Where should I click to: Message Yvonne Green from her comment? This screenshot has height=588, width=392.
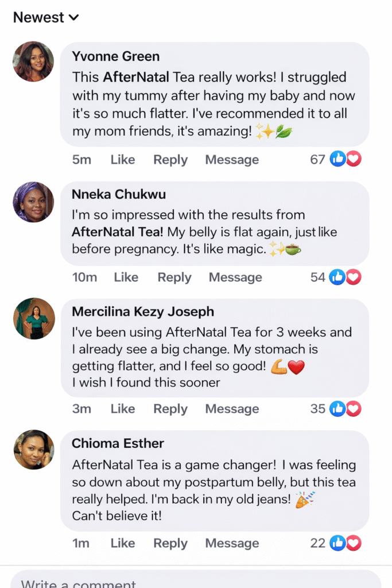232,160
